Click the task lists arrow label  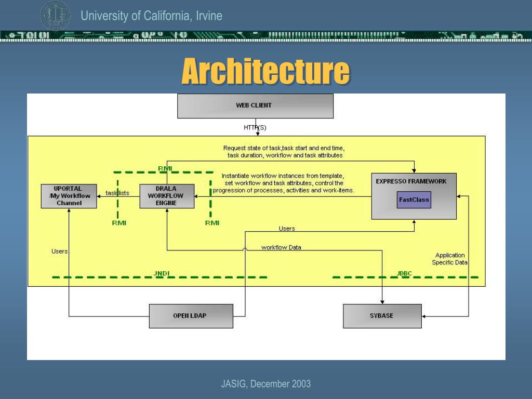pyautogui.click(x=117, y=193)
